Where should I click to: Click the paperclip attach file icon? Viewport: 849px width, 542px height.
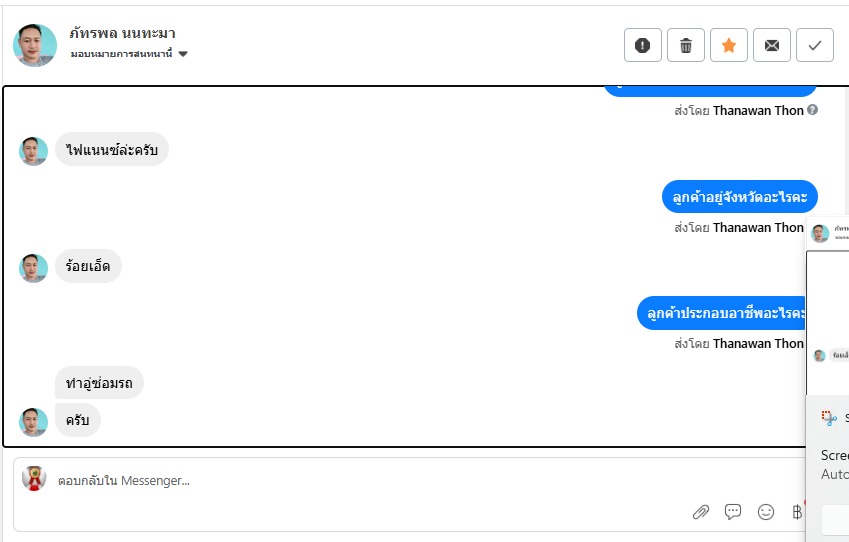(x=701, y=512)
